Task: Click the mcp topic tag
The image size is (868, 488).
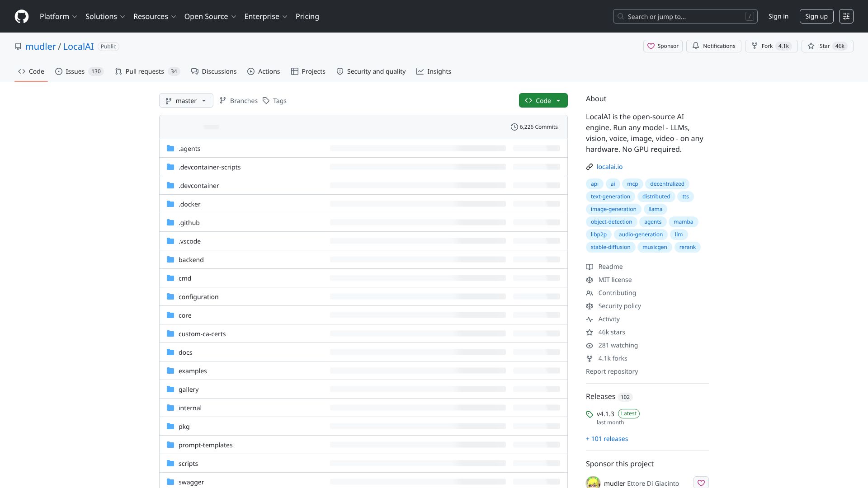Action: click(632, 184)
